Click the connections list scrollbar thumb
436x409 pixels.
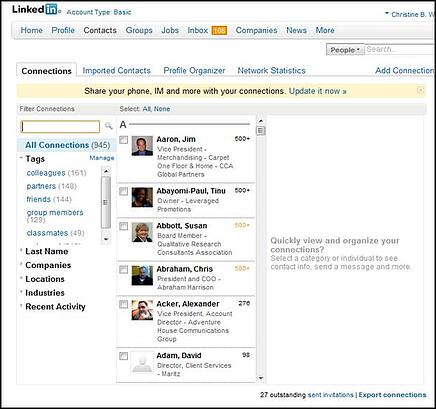point(261,130)
